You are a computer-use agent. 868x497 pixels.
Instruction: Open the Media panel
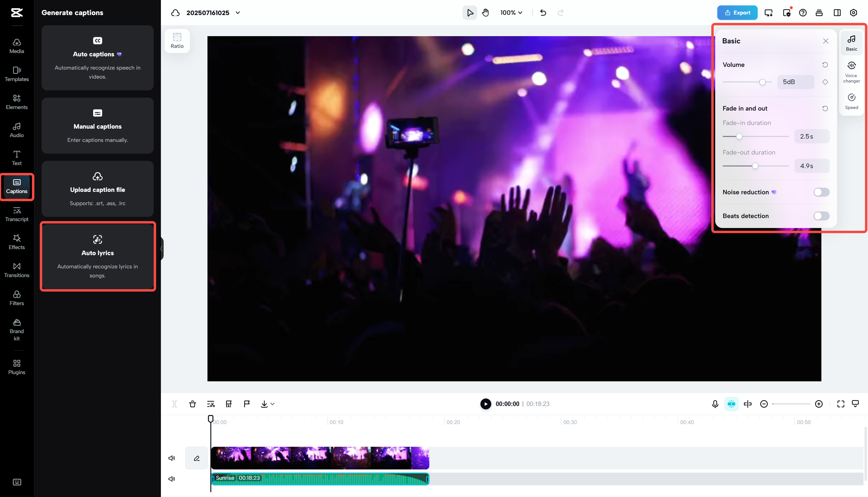(x=16, y=45)
